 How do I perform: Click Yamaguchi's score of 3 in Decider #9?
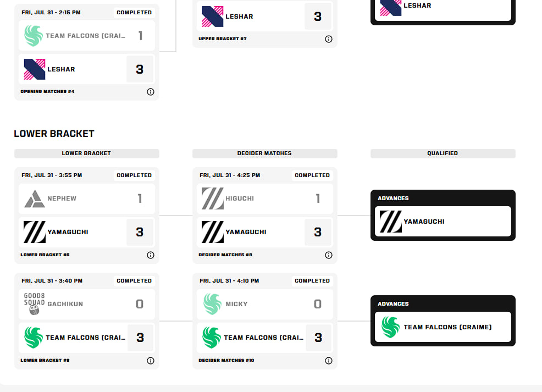(x=318, y=232)
